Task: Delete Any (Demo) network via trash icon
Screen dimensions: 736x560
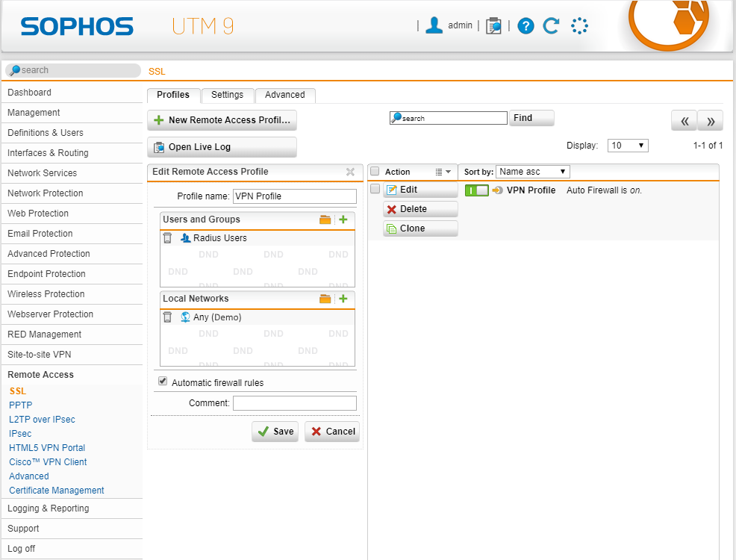Action: 167,317
